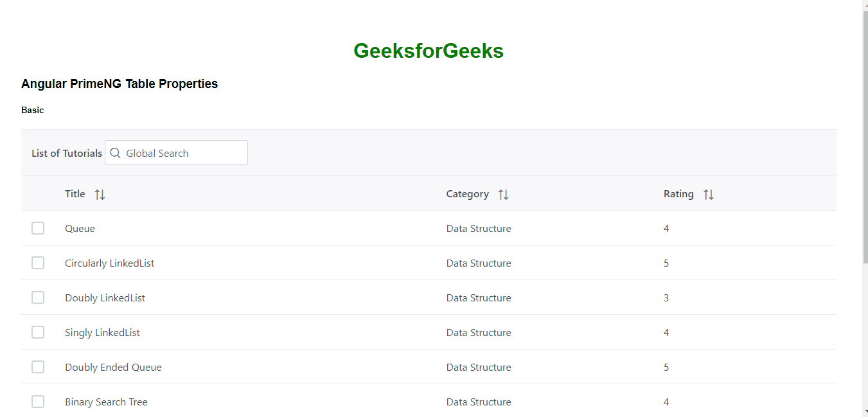
Task: Mark the Doubly Ended Queue checkbox
Action: pyautogui.click(x=38, y=367)
